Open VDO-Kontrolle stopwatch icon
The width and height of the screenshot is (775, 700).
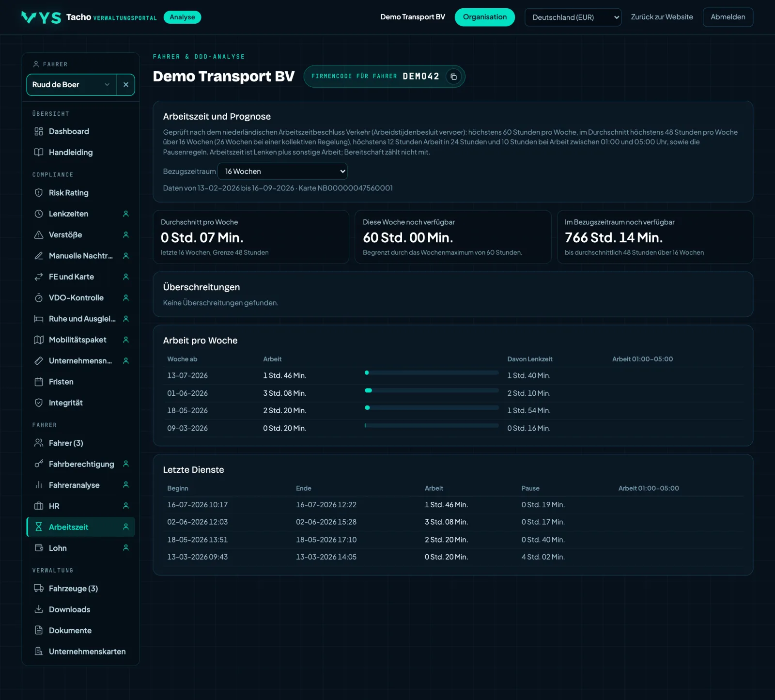coord(39,298)
